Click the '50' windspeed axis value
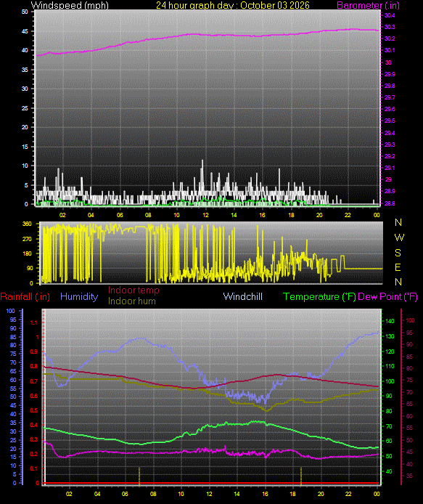423x504 pixels. pyautogui.click(x=25, y=12)
